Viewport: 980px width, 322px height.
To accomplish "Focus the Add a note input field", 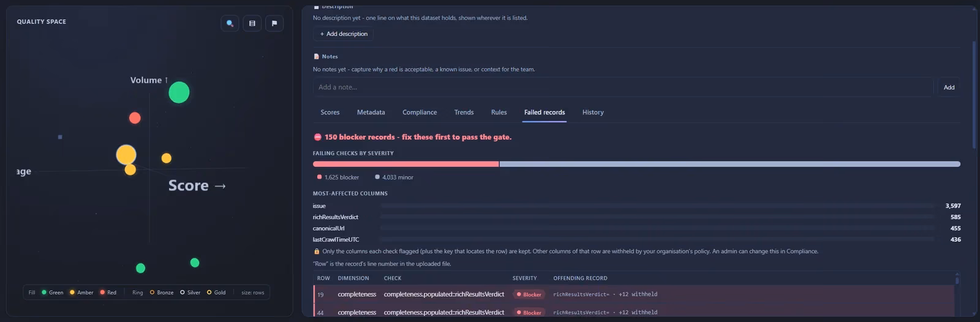I will pyautogui.click(x=623, y=87).
